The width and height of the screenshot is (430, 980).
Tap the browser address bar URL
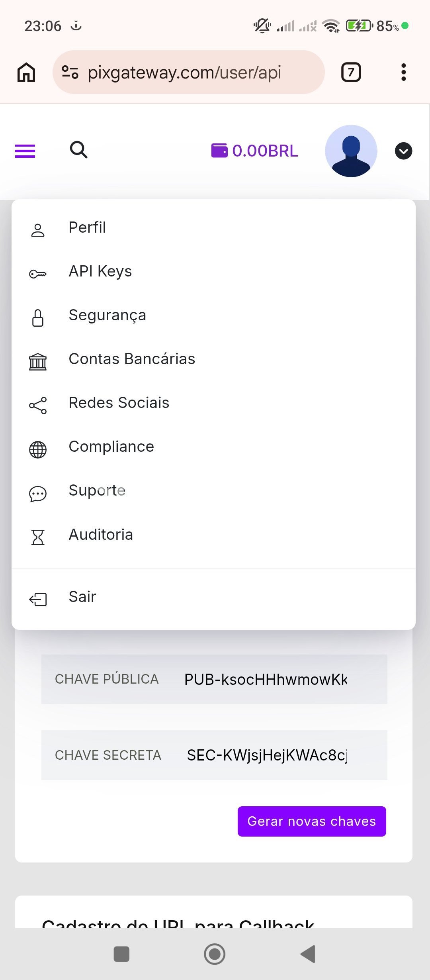coord(184,73)
